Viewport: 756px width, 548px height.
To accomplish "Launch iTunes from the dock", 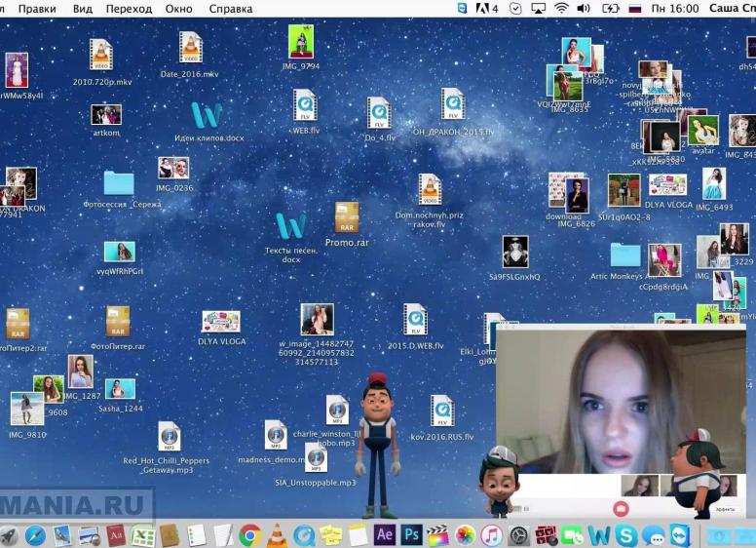I will tap(491, 534).
